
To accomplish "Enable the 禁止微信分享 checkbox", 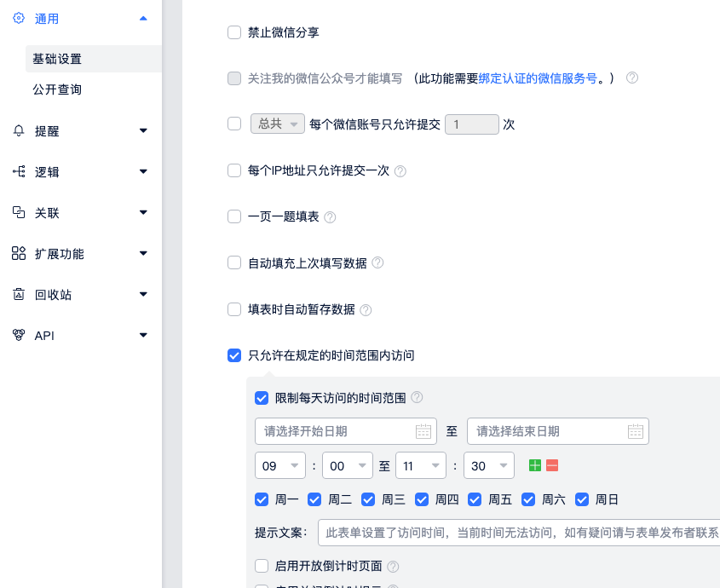I will 234,32.
